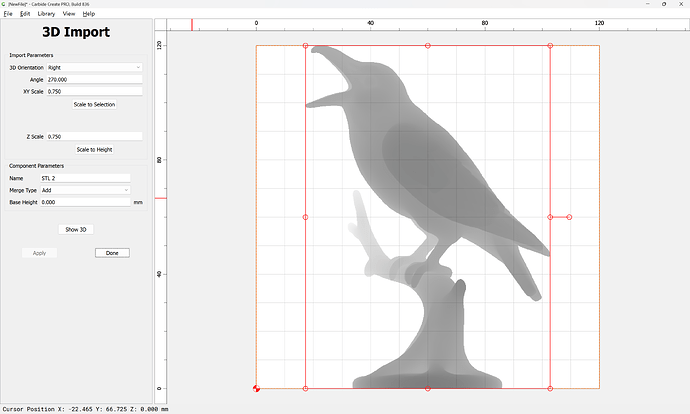The image size is (690, 414).
Task: Select the top-left selection handle
Action: pyautogui.click(x=305, y=46)
